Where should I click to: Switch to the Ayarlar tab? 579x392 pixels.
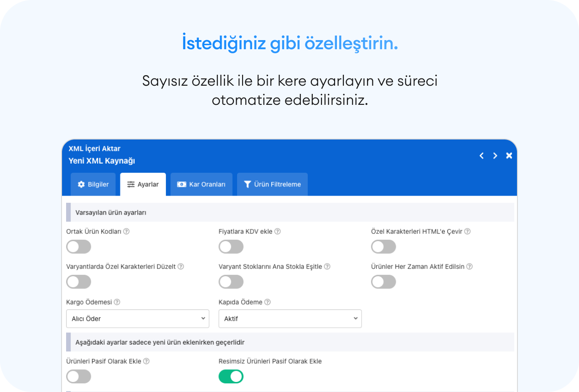[143, 184]
